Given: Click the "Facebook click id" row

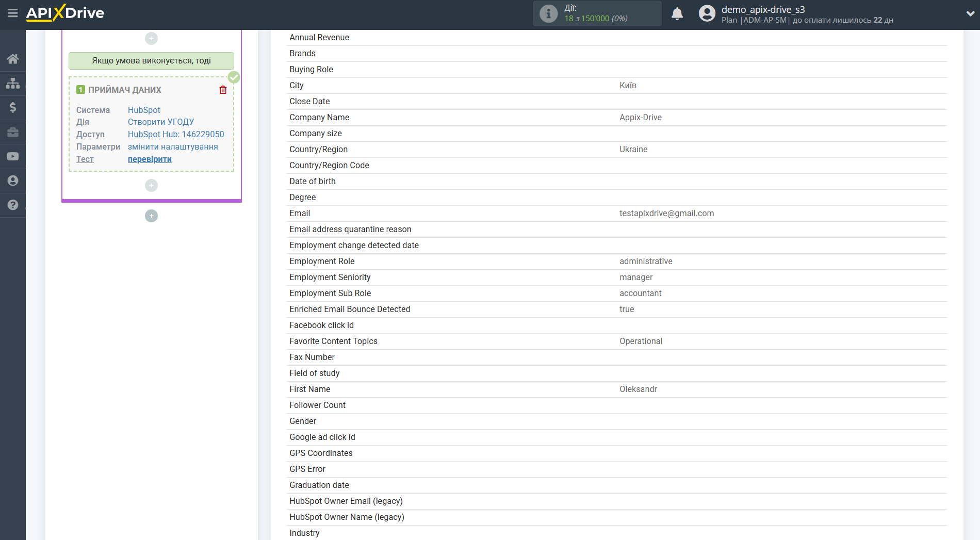Looking at the screenshot, I should point(617,325).
